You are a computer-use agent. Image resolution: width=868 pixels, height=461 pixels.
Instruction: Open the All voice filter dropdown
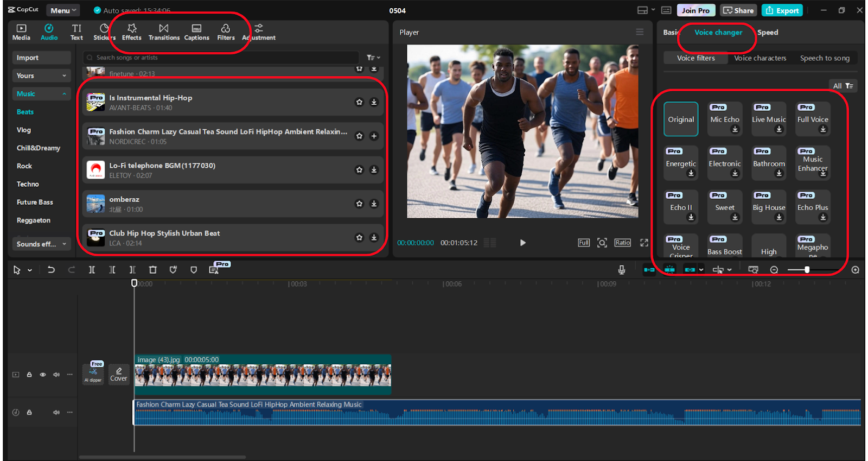click(x=843, y=86)
